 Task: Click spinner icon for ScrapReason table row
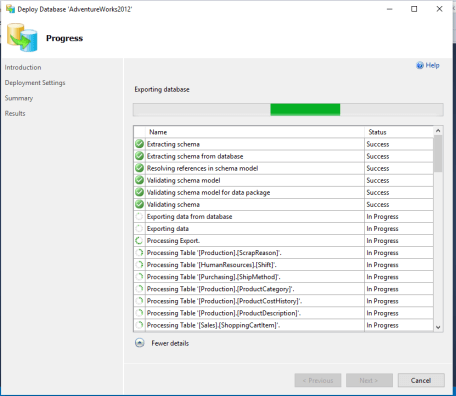tap(139, 252)
